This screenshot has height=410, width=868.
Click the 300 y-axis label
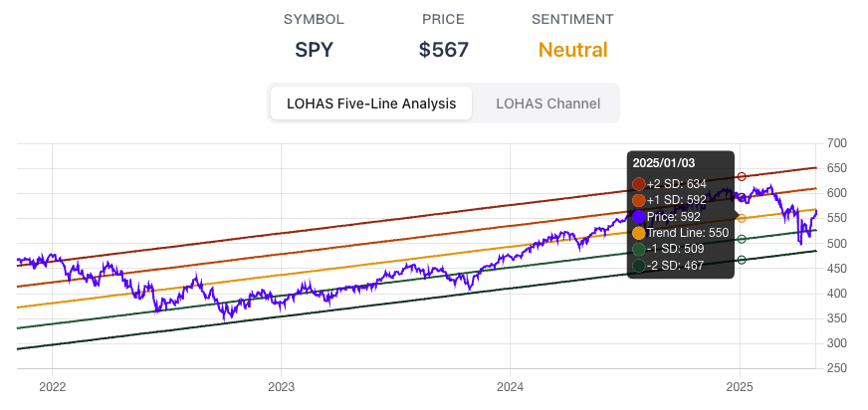[x=836, y=343]
